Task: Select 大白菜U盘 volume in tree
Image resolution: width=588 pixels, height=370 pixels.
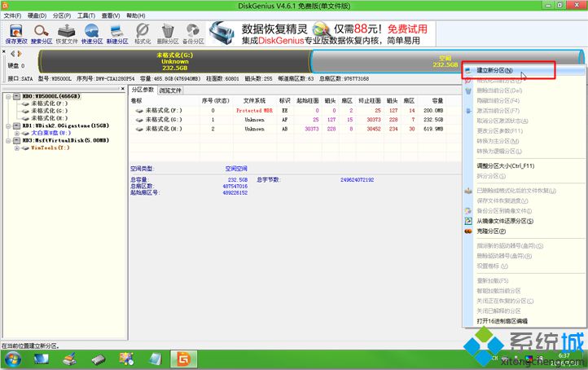Action: (50, 133)
